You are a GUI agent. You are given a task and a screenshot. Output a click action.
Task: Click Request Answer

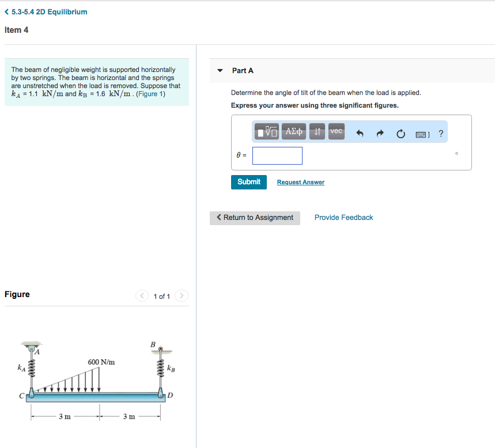tap(300, 182)
